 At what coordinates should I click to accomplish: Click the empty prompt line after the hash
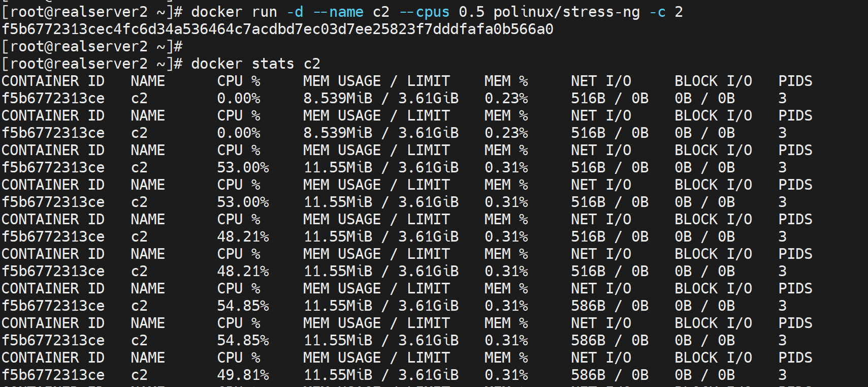[92, 46]
